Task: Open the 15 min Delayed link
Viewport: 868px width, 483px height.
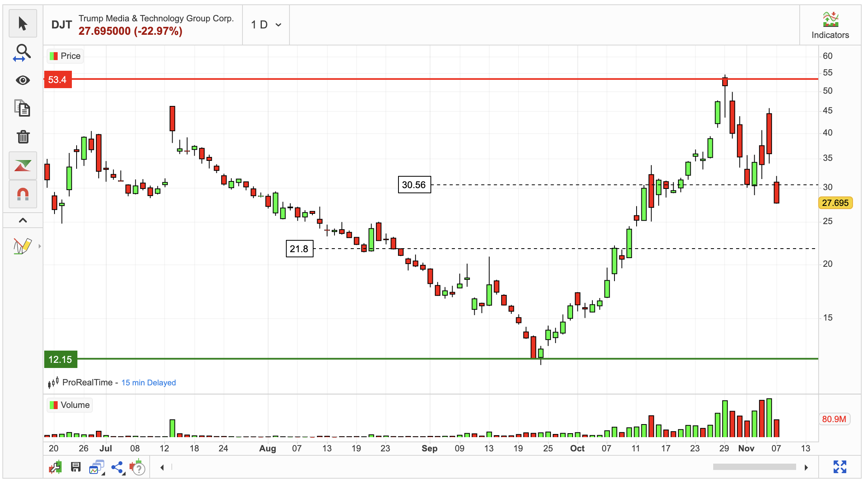Action: [x=148, y=383]
